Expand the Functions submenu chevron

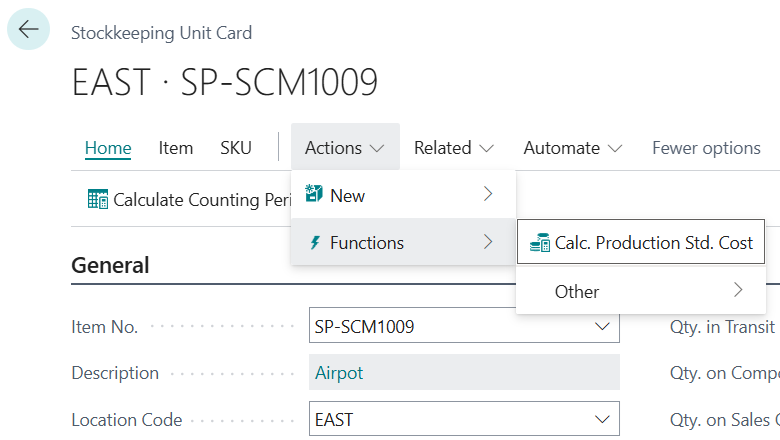tap(488, 243)
